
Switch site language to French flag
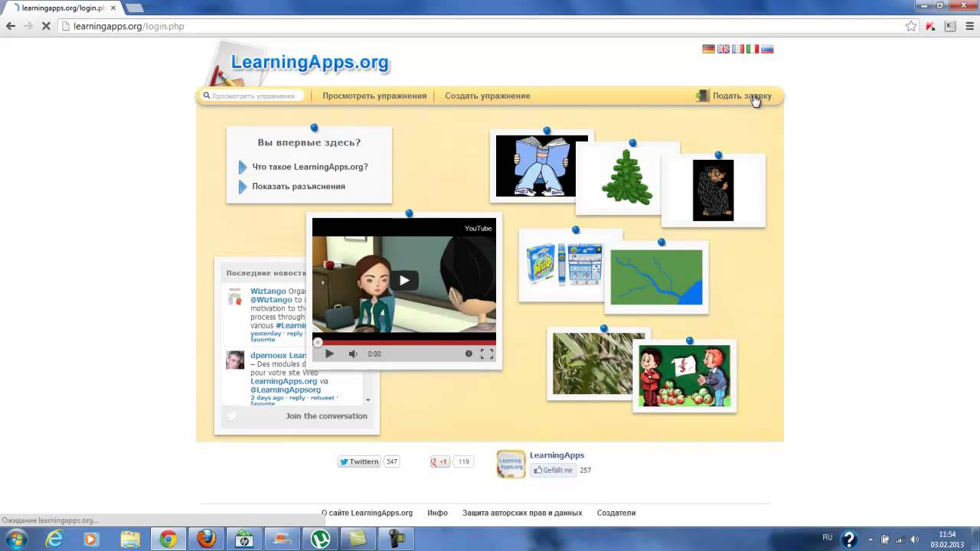tap(737, 49)
